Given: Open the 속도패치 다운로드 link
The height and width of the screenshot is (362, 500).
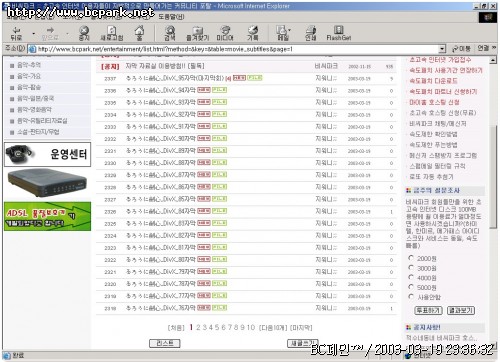Looking at the screenshot, I should [434, 81].
